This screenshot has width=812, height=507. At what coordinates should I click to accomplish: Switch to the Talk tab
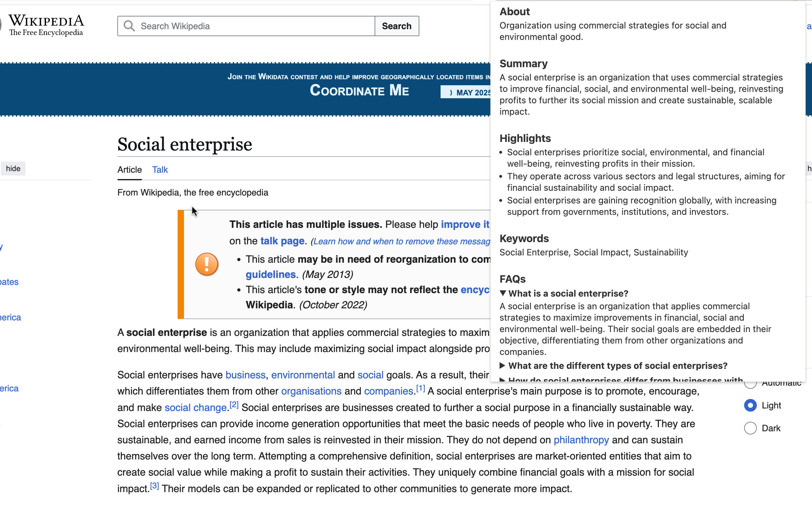[x=160, y=169]
